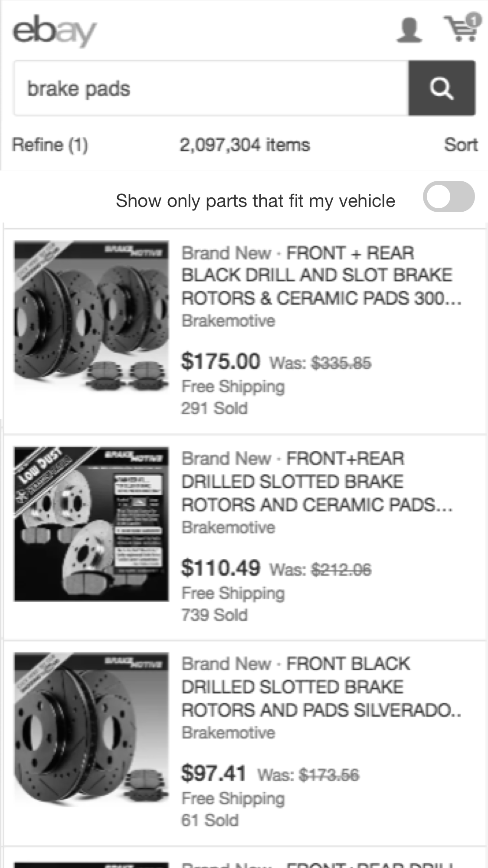488x868 pixels.
Task: Click Brakemotive seller name under first listing
Action: click(x=228, y=321)
